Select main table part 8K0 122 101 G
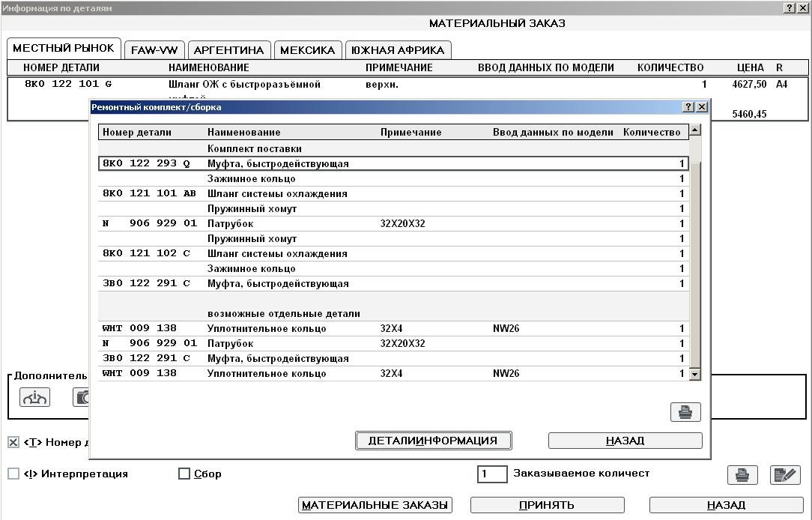Image resolution: width=812 pixels, height=520 pixels. tap(68, 84)
